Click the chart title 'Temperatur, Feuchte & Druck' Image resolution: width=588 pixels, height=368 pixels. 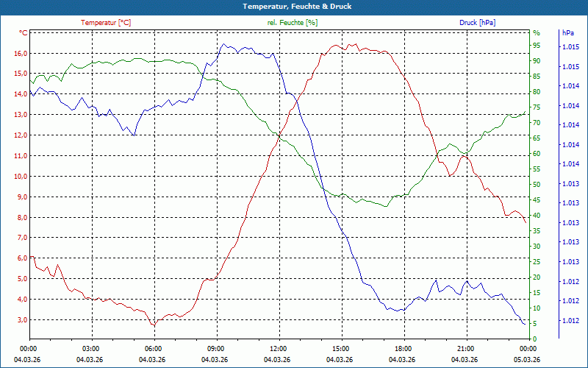(297, 7)
